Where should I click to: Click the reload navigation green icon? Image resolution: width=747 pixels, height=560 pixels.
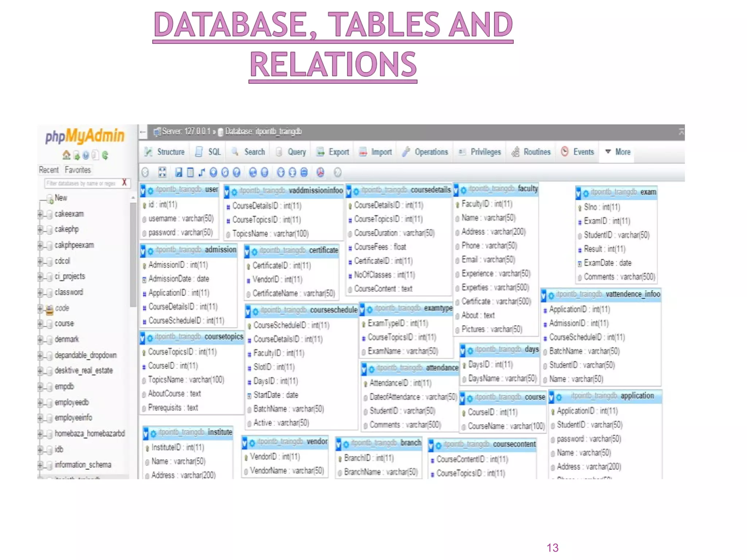click(x=105, y=155)
